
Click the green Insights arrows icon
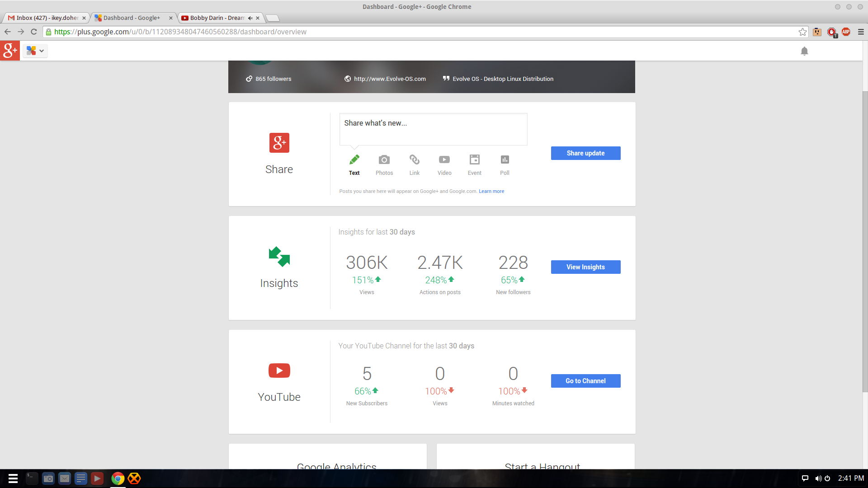click(x=279, y=257)
